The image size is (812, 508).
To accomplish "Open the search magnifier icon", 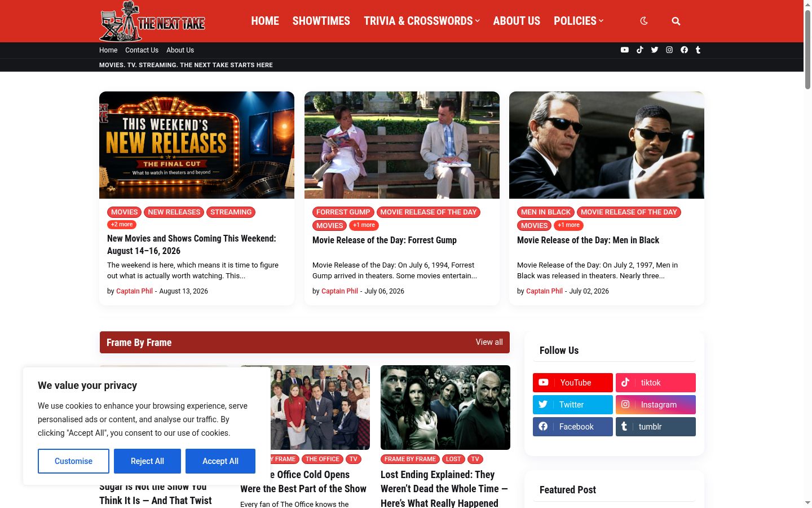I will [x=676, y=21].
